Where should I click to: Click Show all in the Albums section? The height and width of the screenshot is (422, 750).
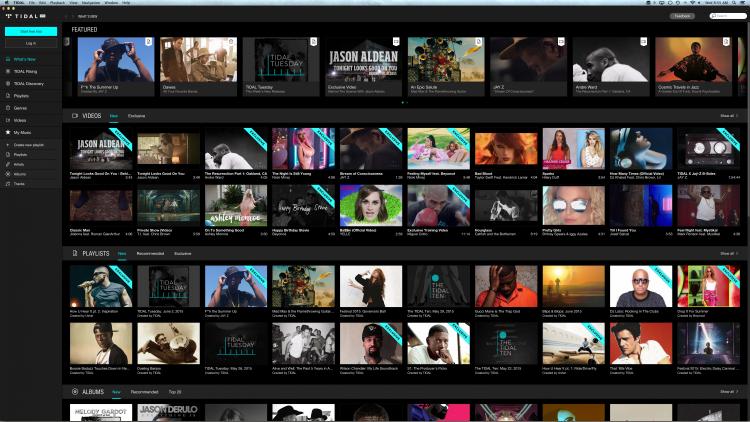coord(729,392)
